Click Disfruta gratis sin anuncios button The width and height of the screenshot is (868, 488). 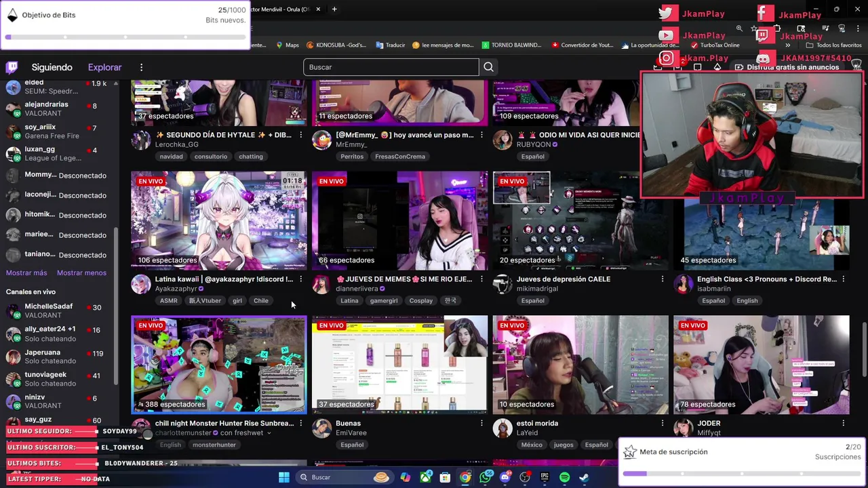787,67
